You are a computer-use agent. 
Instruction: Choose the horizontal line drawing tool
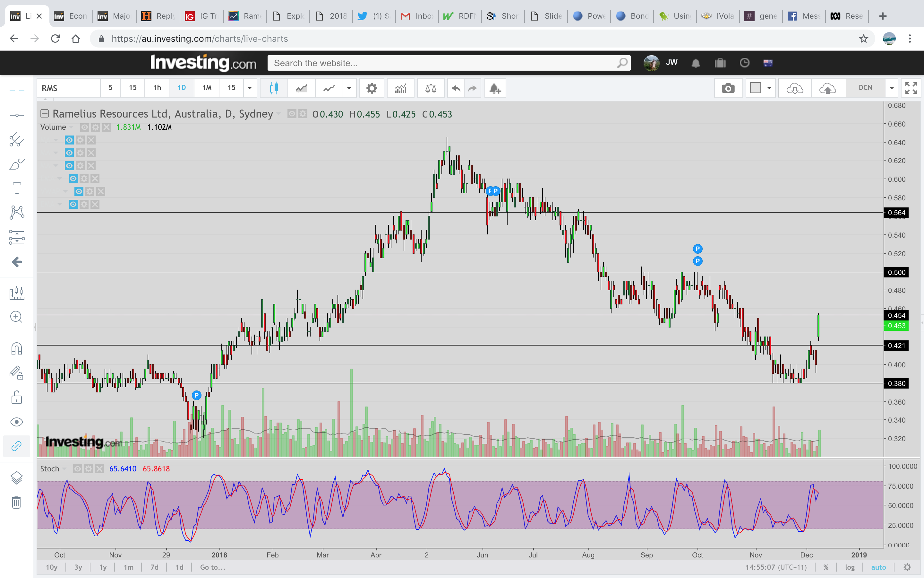tap(17, 115)
